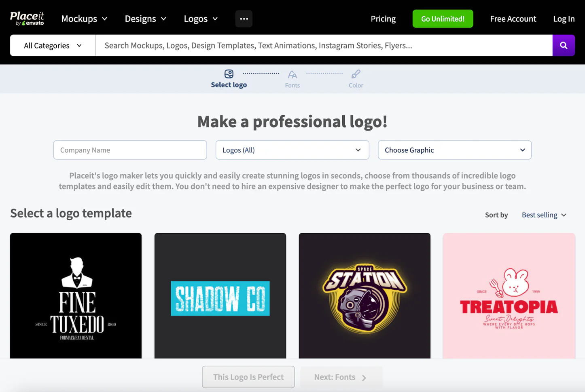This screenshot has width=585, height=392.
Task: Open the All Categories dropdown
Action: click(52, 45)
